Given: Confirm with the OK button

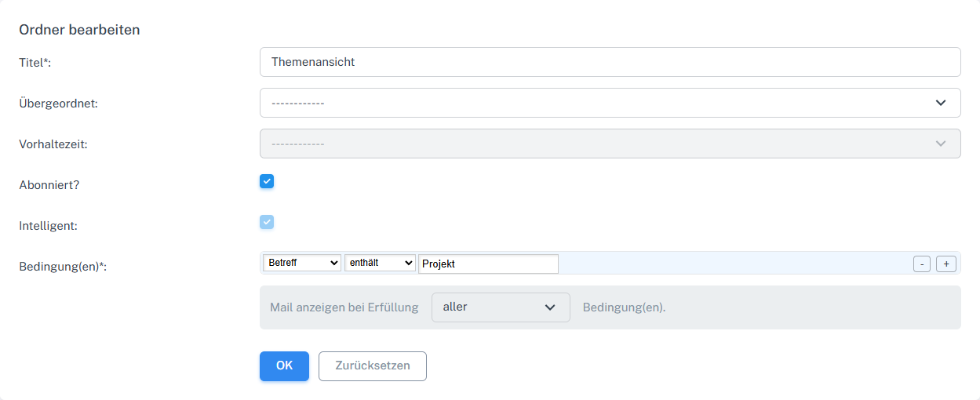Looking at the screenshot, I should pos(284,366).
